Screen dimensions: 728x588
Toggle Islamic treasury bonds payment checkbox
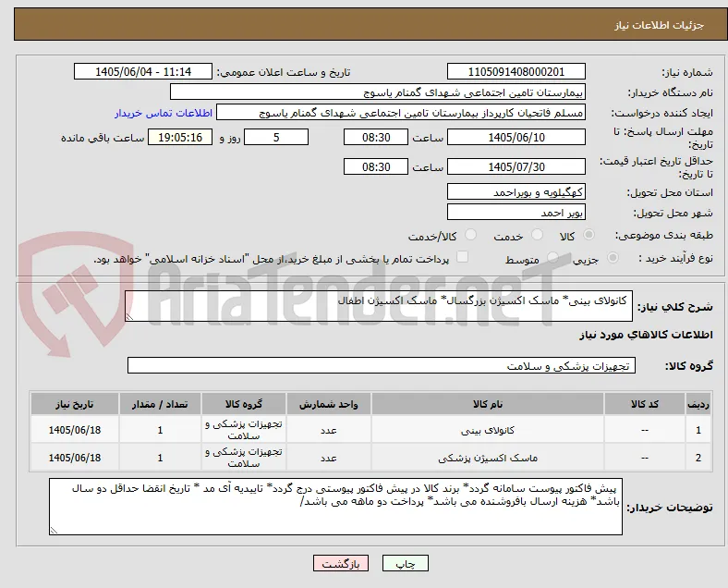tap(463, 257)
